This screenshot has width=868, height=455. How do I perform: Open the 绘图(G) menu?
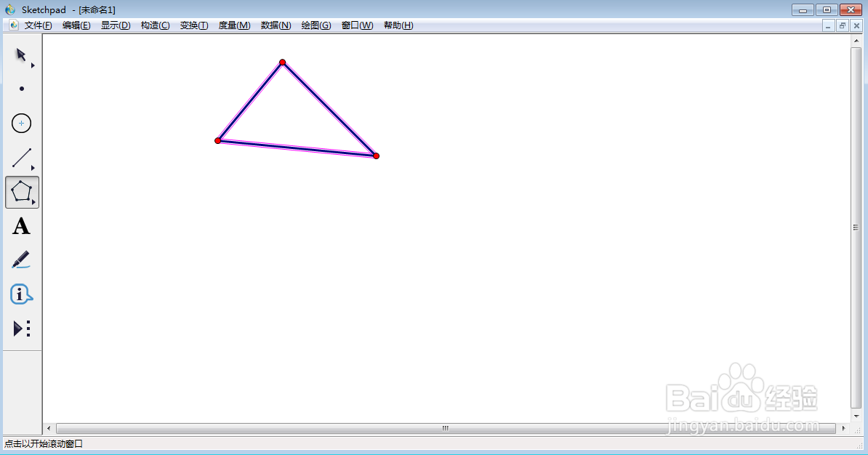(316, 25)
